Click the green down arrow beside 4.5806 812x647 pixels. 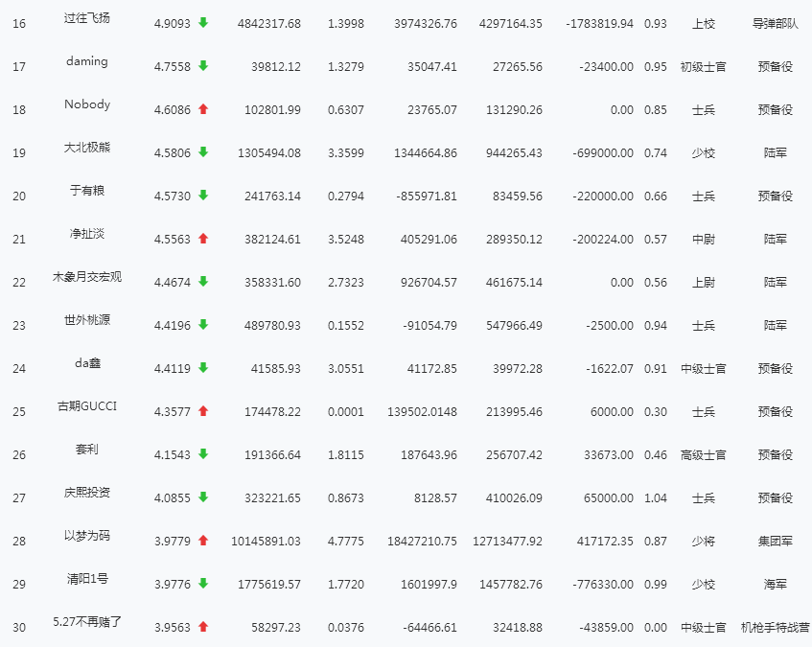tap(203, 152)
